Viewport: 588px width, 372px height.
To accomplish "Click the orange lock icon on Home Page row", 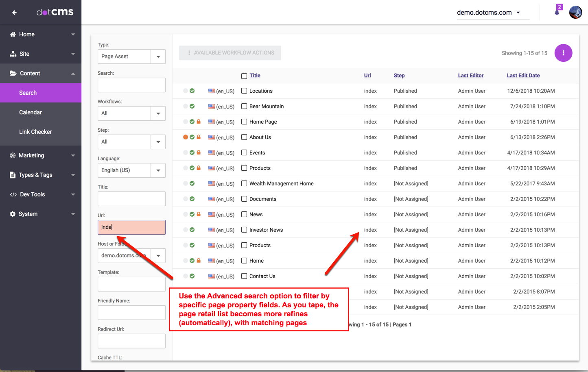I will click(199, 122).
